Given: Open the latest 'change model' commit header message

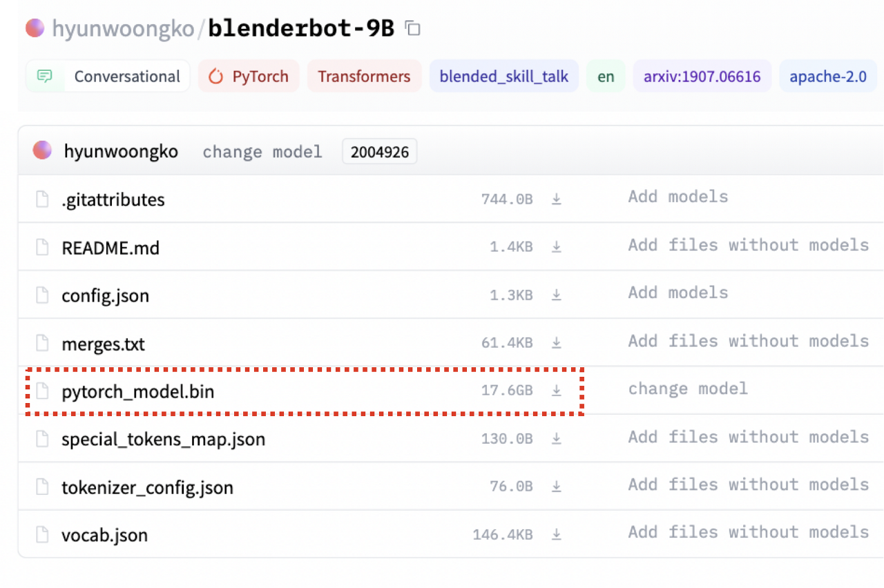Looking at the screenshot, I should (x=262, y=152).
